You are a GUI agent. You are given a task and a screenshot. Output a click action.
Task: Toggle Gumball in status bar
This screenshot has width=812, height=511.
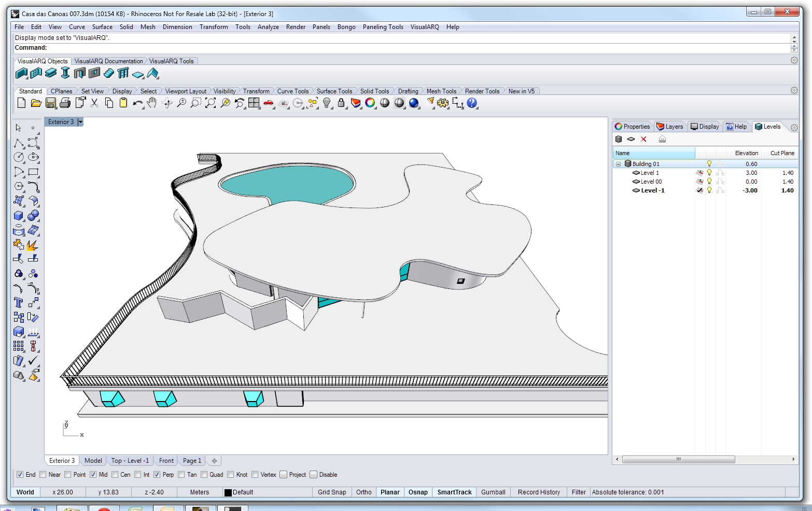[493, 492]
